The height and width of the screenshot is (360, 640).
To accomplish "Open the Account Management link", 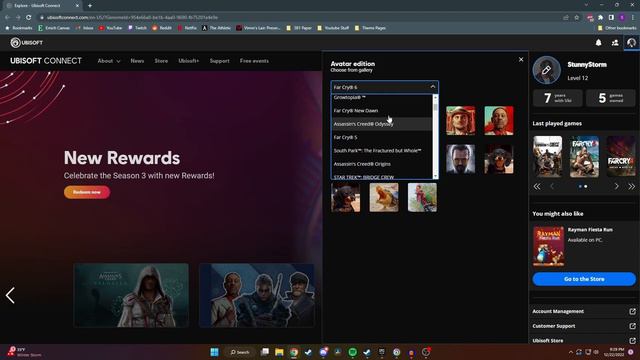I will tap(558, 311).
